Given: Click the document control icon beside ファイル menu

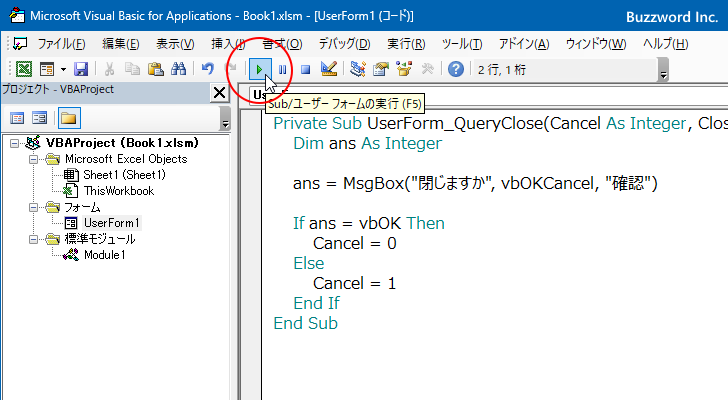Looking at the screenshot, I should tap(20, 44).
